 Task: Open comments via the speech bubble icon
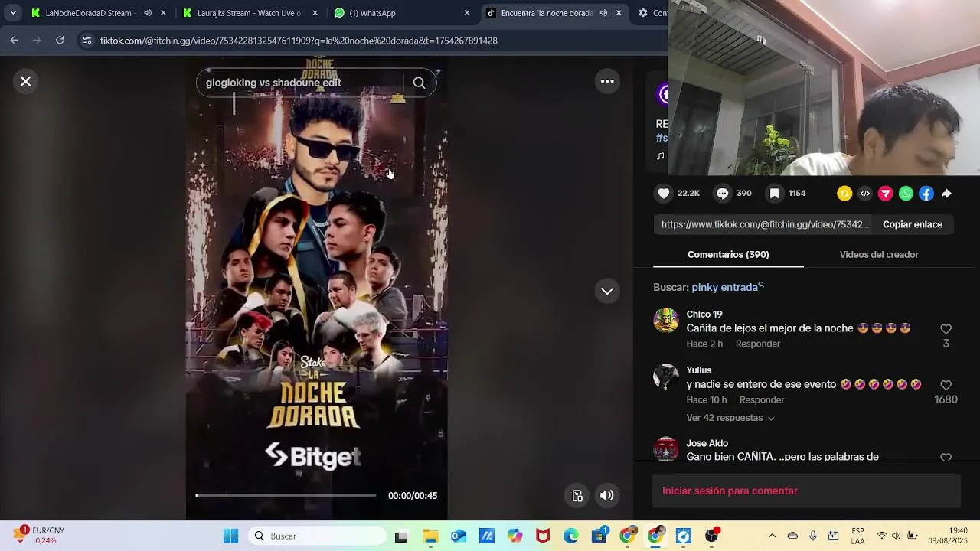pos(722,194)
